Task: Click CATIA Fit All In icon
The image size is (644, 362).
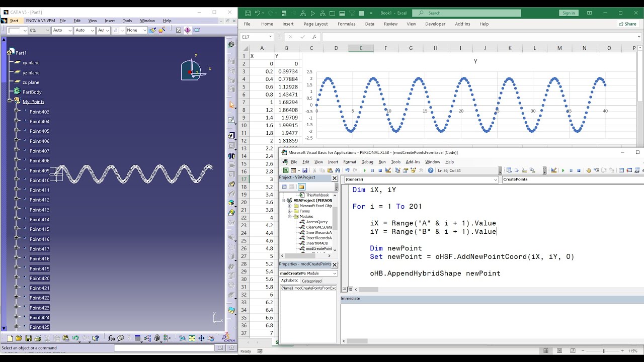Action: 192,338
